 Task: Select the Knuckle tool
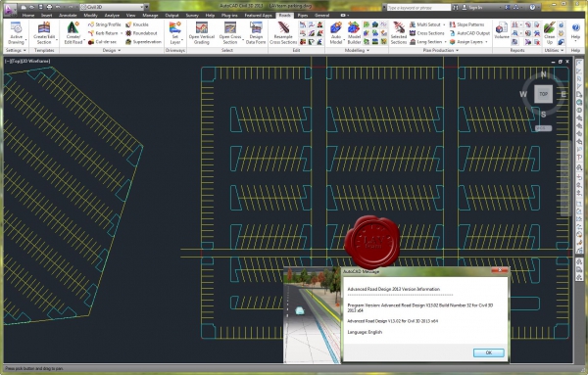click(x=137, y=24)
